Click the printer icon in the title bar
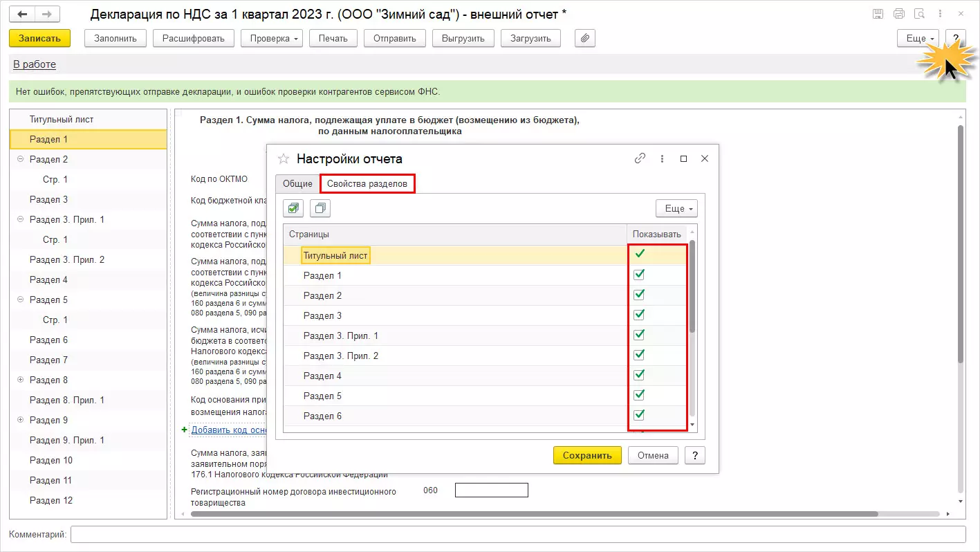The image size is (980, 552). [x=899, y=14]
